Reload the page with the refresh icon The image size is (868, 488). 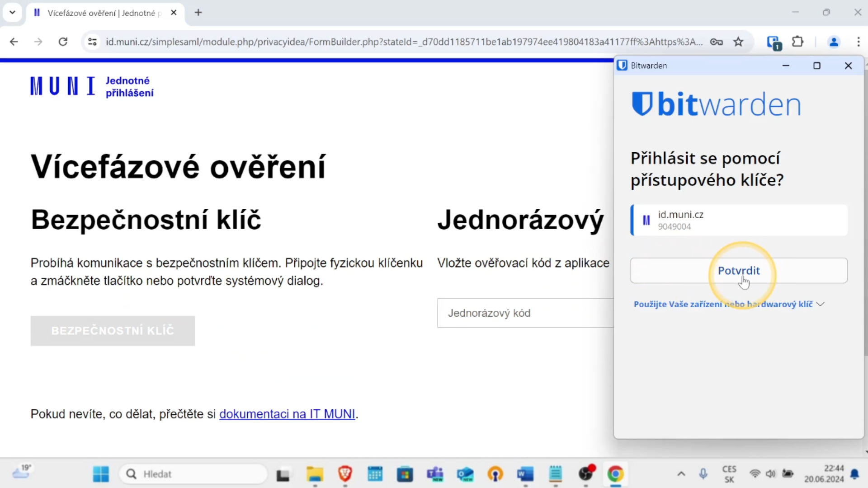coord(63,42)
